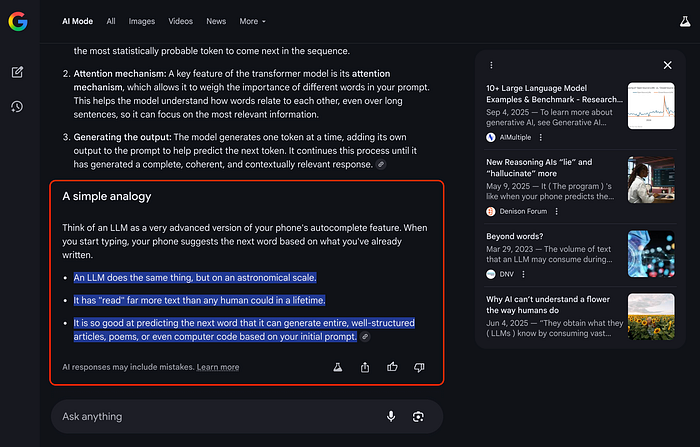Click the flask icon below the response
The width and height of the screenshot is (700, 447).
coord(338,367)
